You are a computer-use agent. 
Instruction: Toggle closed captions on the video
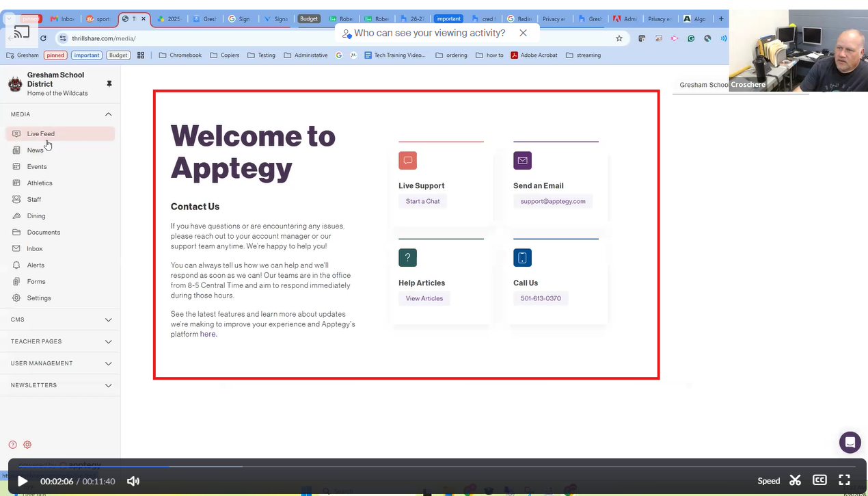pos(819,480)
